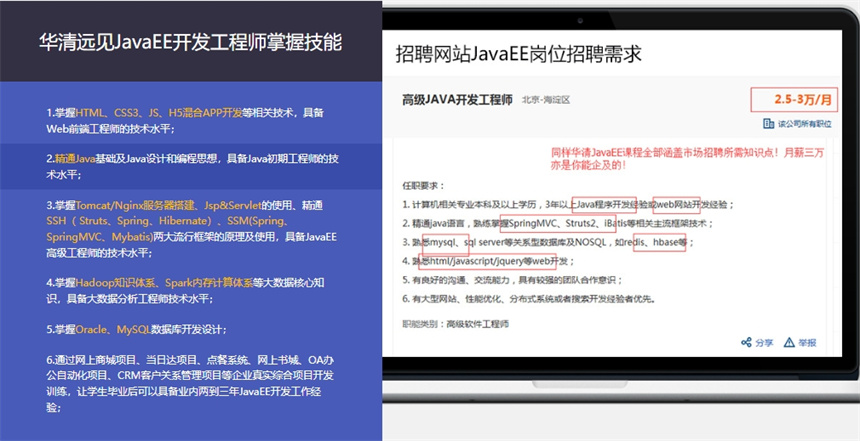The image size is (860, 441).
Task: Click skill item 4 about Hadoop知识体系
Action: [185, 291]
